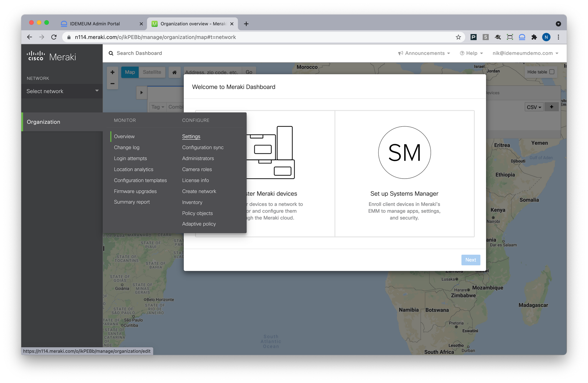Open Configuration templates

pos(140,180)
